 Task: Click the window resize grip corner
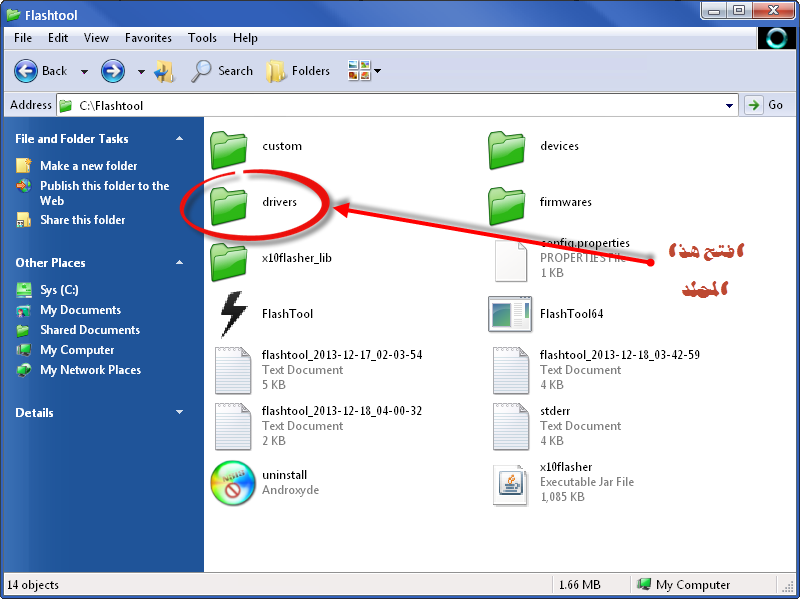(x=787, y=586)
